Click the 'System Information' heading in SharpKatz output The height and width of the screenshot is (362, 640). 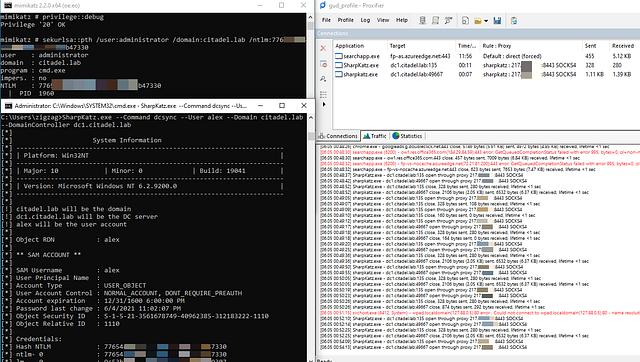(127, 140)
